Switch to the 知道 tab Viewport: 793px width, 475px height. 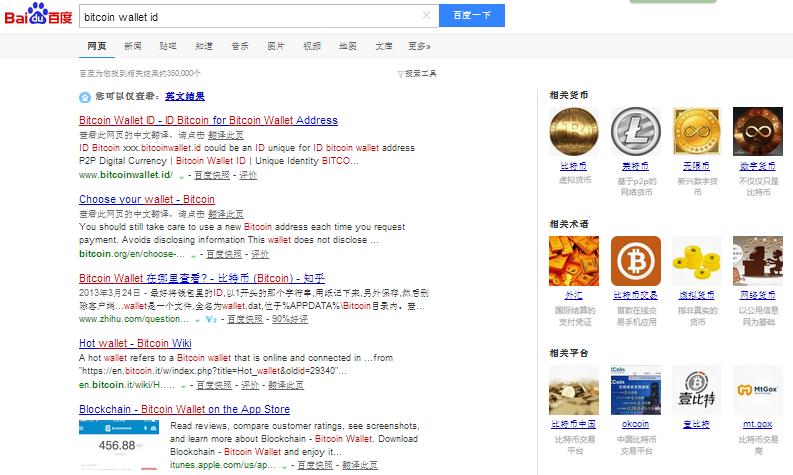[204, 46]
